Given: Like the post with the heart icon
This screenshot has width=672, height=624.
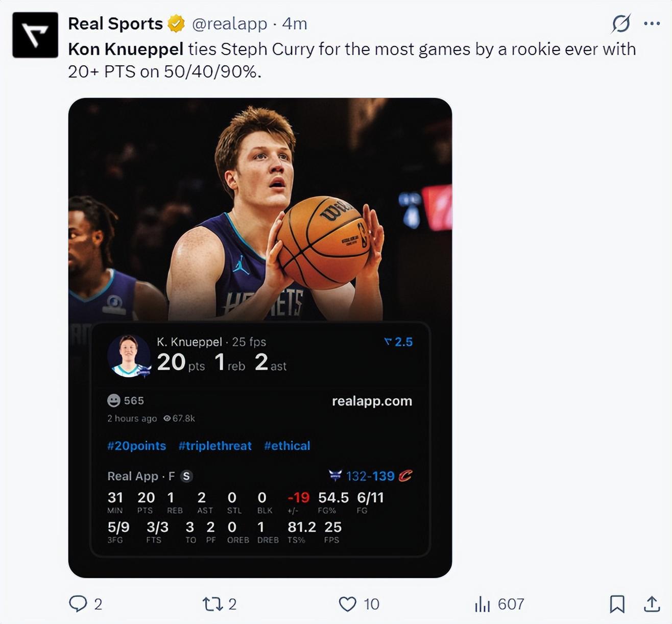Looking at the screenshot, I should (x=348, y=604).
